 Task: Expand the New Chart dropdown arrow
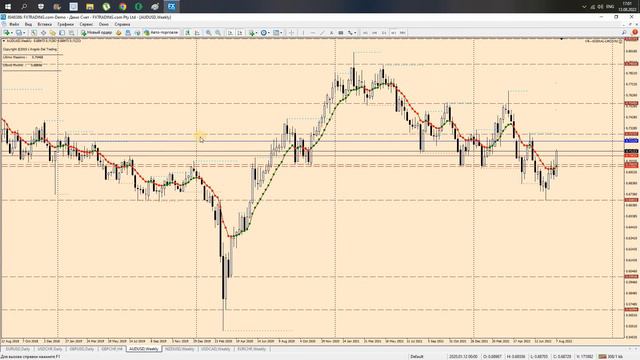pos(12,33)
